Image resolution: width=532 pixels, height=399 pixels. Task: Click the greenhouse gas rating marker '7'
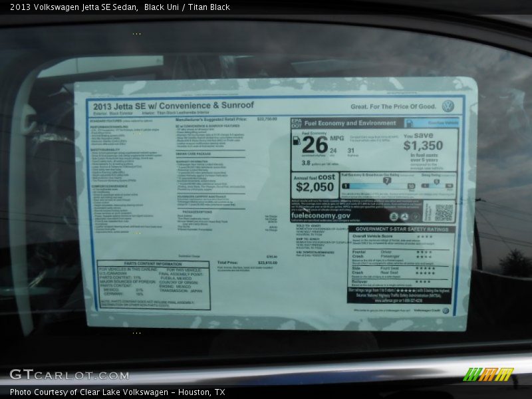(x=387, y=180)
